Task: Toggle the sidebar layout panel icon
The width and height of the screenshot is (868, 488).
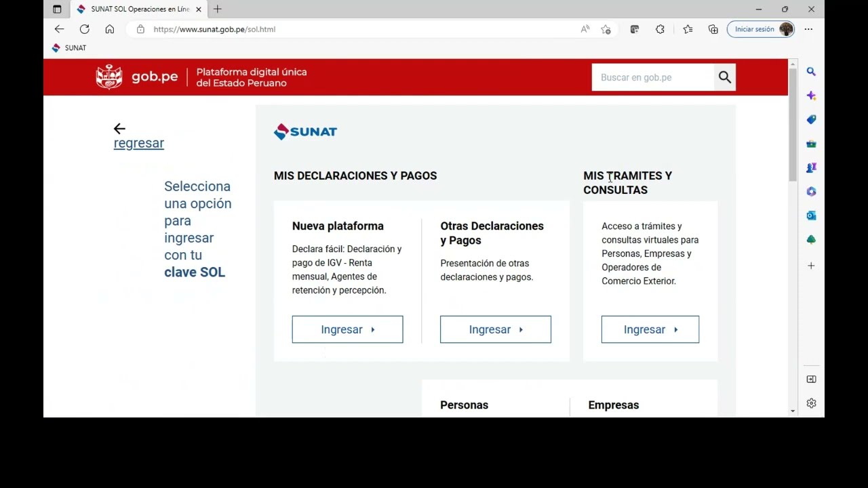Action: 811,379
